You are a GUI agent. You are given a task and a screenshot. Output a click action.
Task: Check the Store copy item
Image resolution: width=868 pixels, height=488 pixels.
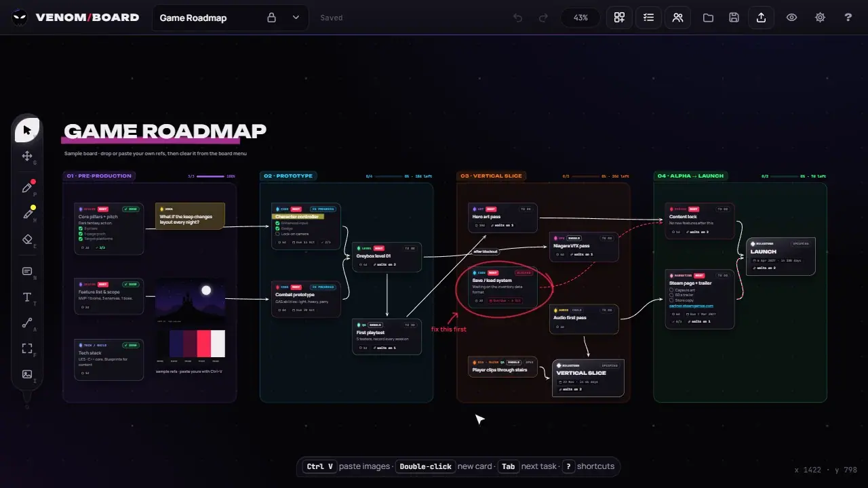(671, 300)
